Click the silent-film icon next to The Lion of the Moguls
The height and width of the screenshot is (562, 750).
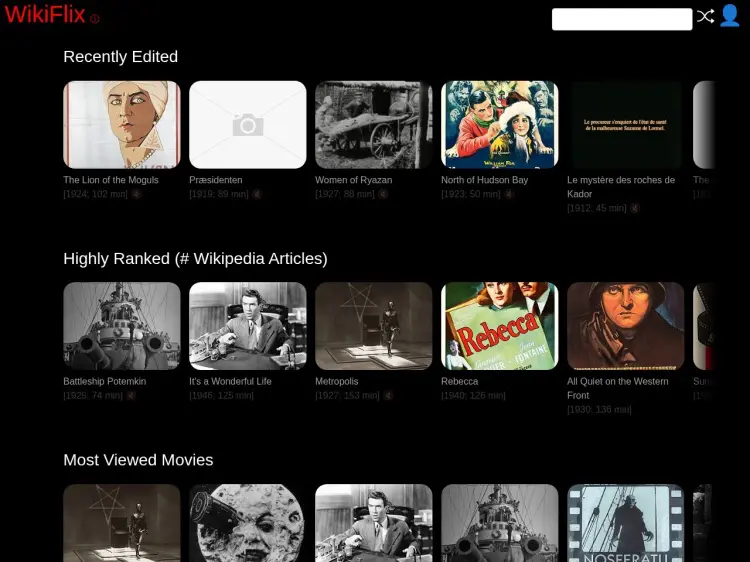tap(136, 194)
